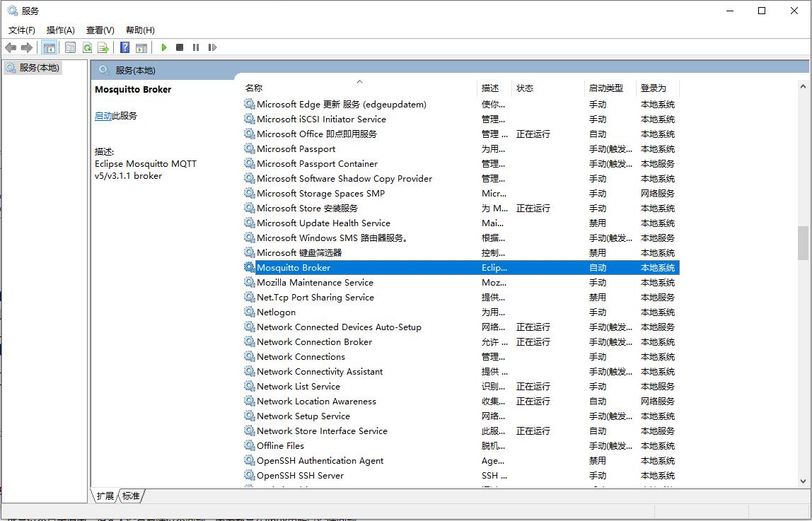The width and height of the screenshot is (812, 521).
Task: Select Microsoft Storage Spaces SMP
Action: click(x=461, y=193)
